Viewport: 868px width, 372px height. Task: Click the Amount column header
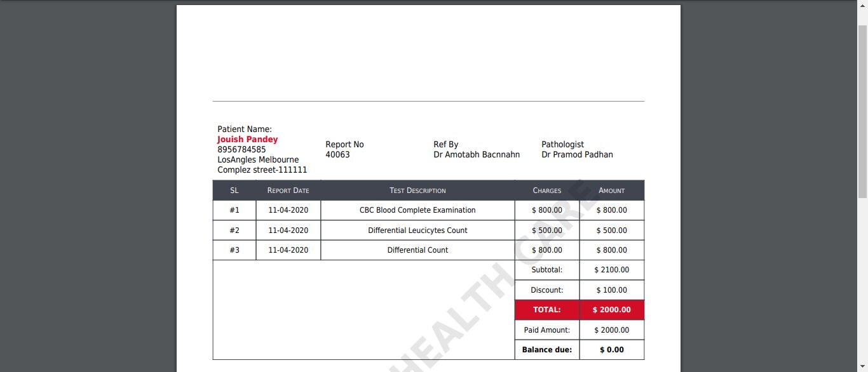611,190
